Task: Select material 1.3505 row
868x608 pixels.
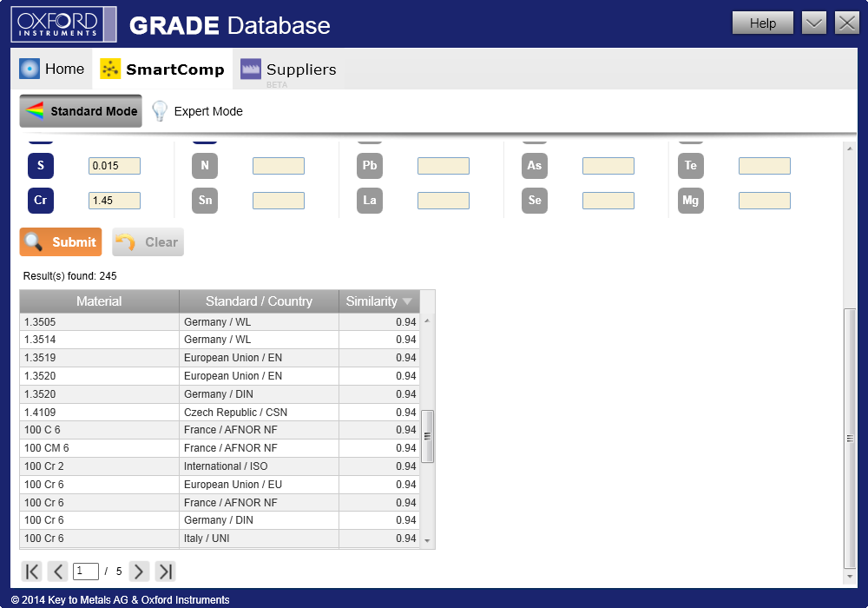Action: tap(220, 321)
